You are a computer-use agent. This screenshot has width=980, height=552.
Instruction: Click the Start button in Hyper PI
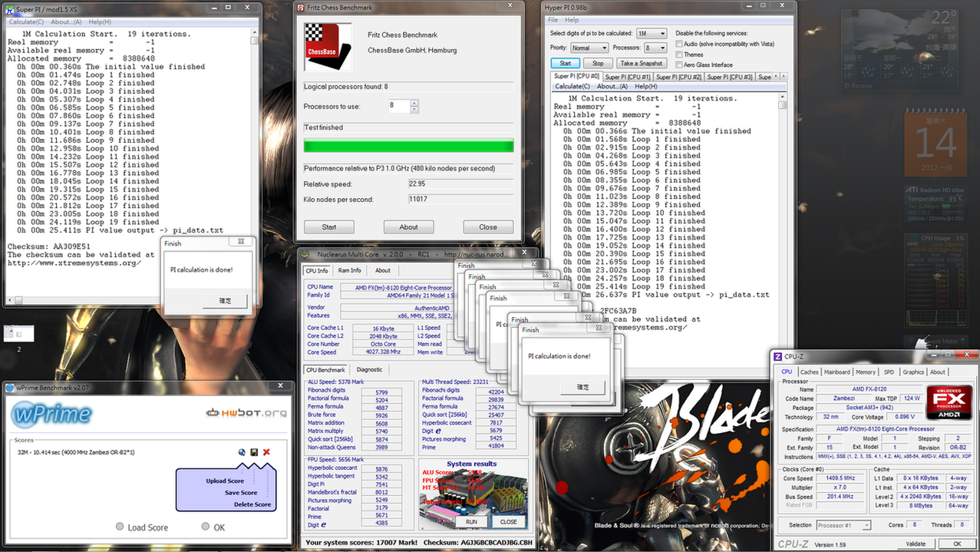pyautogui.click(x=565, y=63)
